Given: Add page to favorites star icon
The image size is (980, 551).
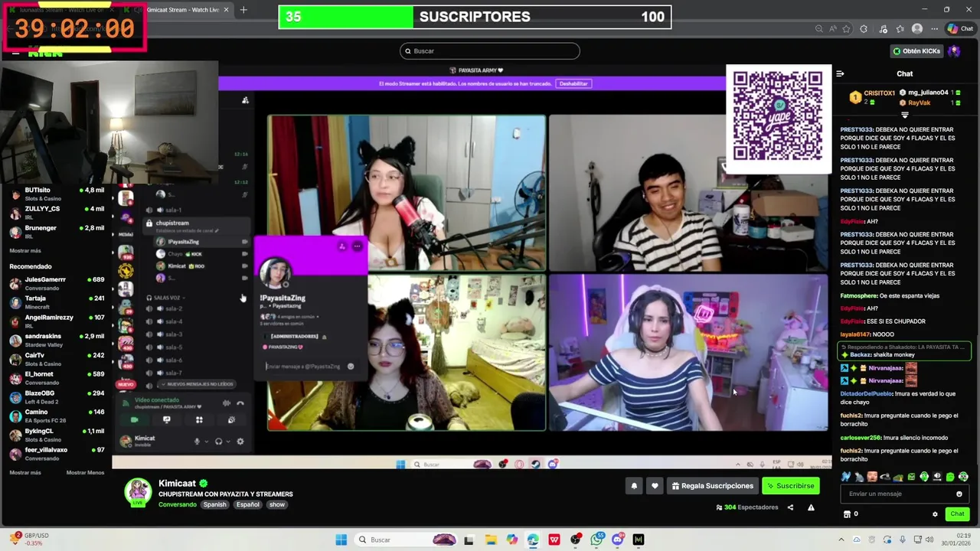Looking at the screenshot, I should pyautogui.click(x=846, y=29).
